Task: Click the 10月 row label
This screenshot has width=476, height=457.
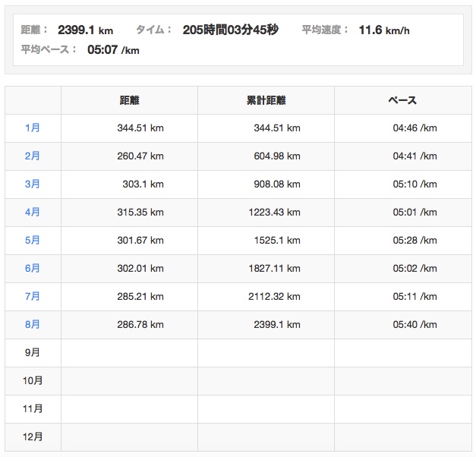Action: (x=33, y=381)
